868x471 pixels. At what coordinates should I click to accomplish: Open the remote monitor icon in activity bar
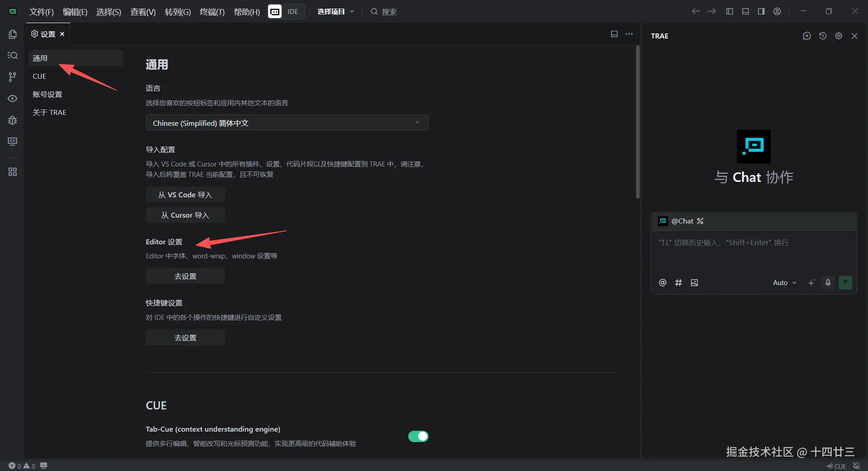[x=13, y=142]
